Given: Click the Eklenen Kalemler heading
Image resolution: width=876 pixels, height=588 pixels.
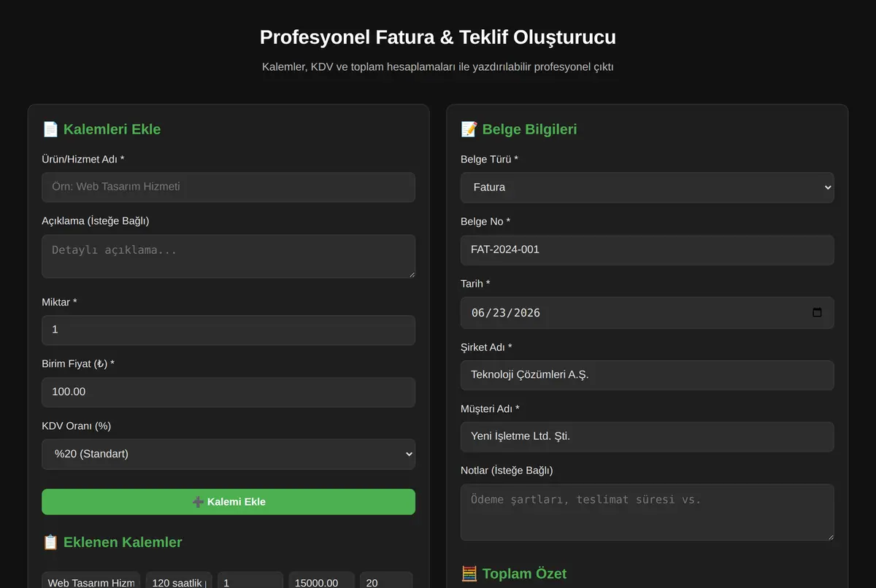Looking at the screenshot, I should pos(112,542).
